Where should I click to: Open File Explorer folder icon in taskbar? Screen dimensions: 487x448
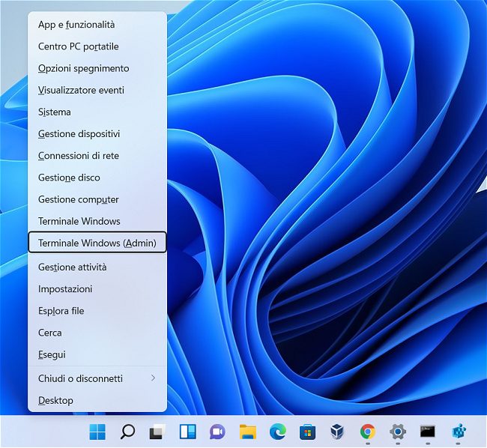pos(247,432)
